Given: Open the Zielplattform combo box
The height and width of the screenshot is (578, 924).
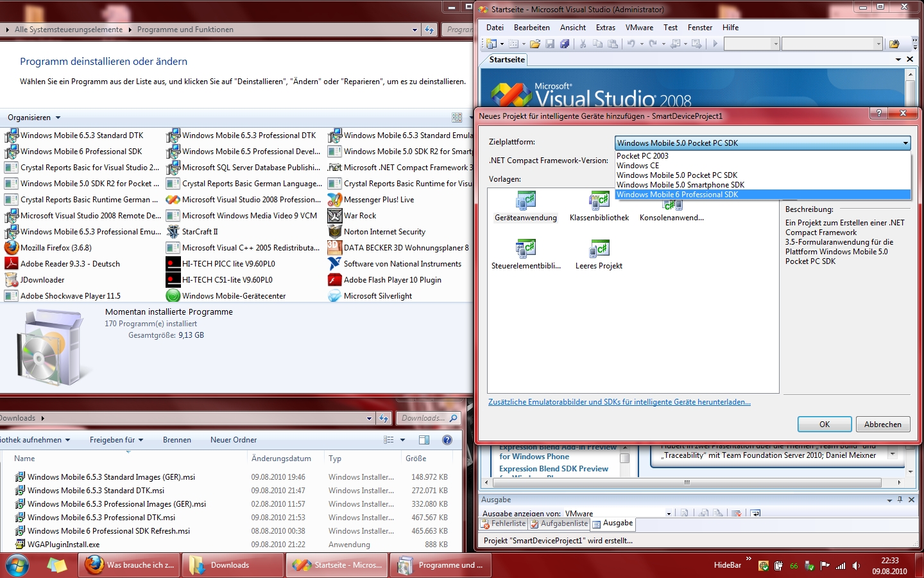Looking at the screenshot, I should point(763,143).
